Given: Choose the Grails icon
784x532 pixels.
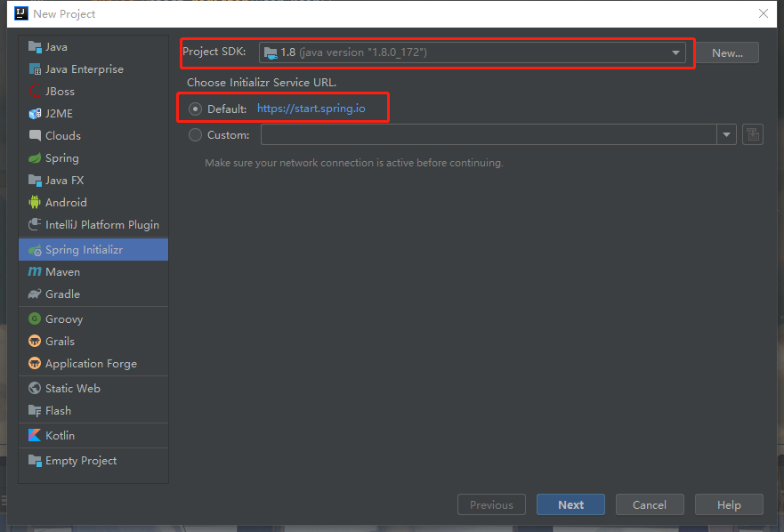Looking at the screenshot, I should pyautogui.click(x=35, y=341).
